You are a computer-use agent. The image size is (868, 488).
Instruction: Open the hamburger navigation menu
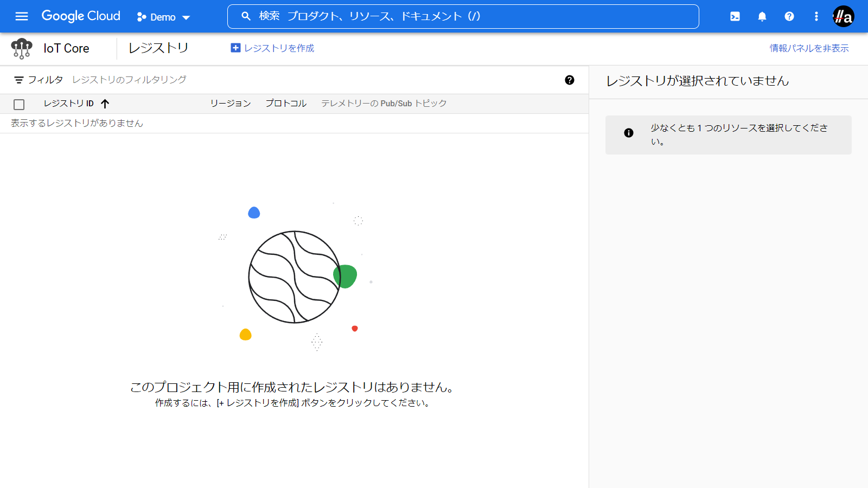coord(22,16)
